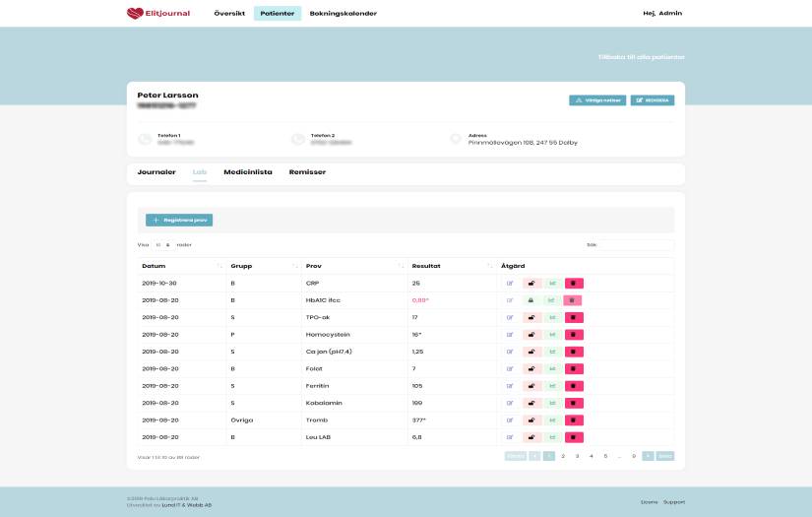
Task: Edit the Ca jon (pH7,4) result
Action: tap(510, 352)
